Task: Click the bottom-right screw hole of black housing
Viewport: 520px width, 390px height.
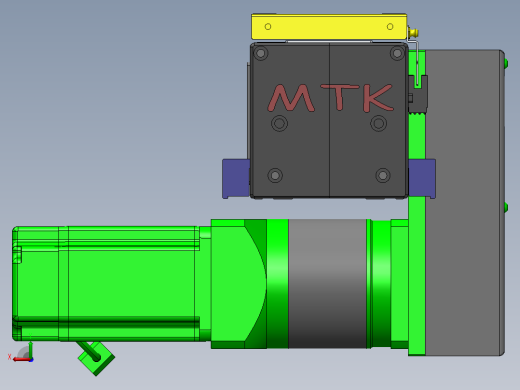Action: pyautogui.click(x=383, y=175)
